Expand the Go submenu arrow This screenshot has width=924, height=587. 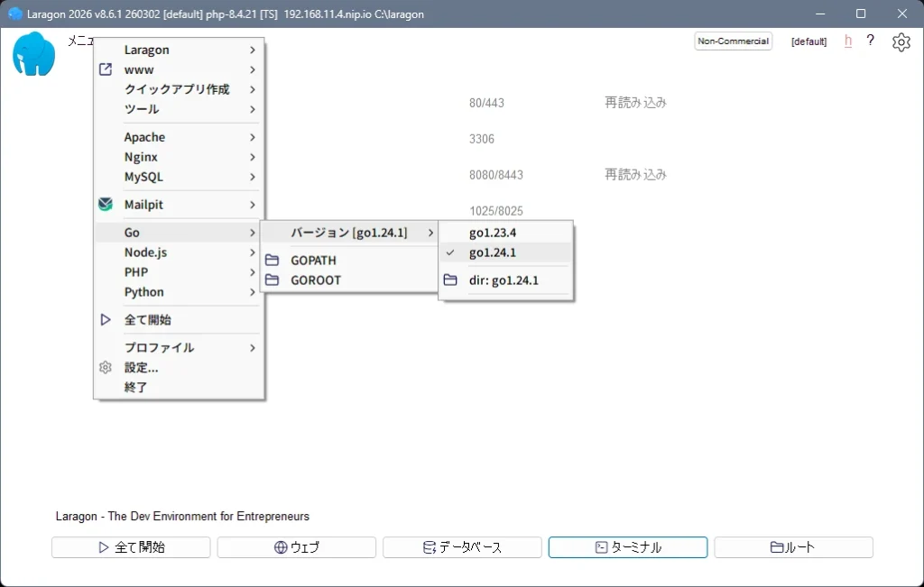pyautogui.click(x=253, y=233)
